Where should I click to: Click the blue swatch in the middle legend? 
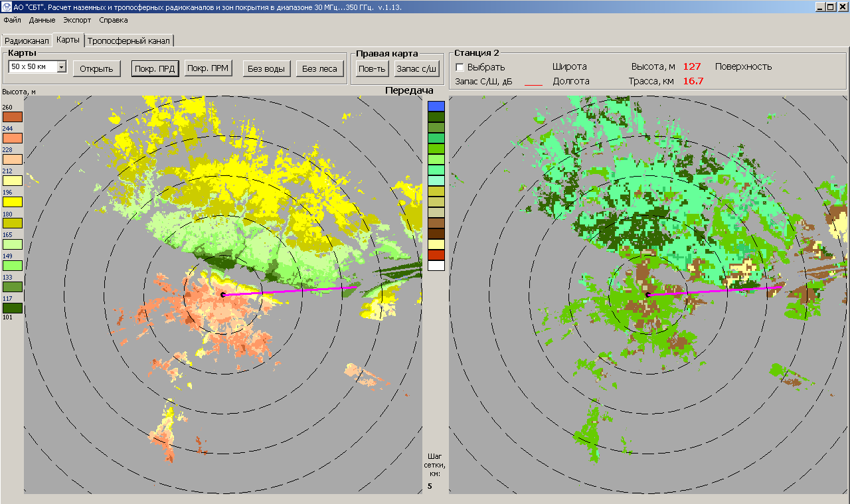[436, 106]
